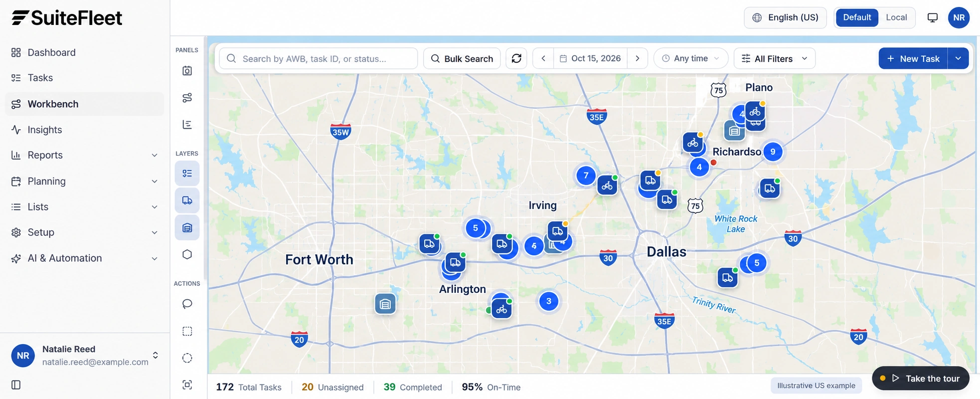This screenshot has width=980, height=399.
Task: Expand the Lists menu
Action: (x=85, y=206)
